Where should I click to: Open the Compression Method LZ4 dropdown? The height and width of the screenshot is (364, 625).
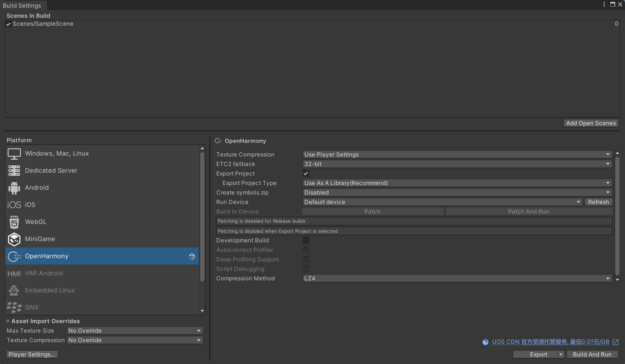(x=457, y=278)
